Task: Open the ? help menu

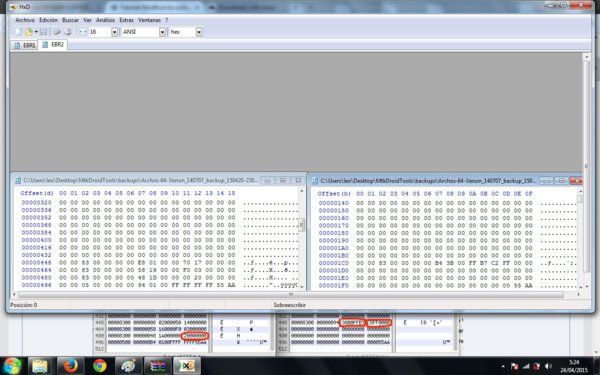Action: point(166,20)
